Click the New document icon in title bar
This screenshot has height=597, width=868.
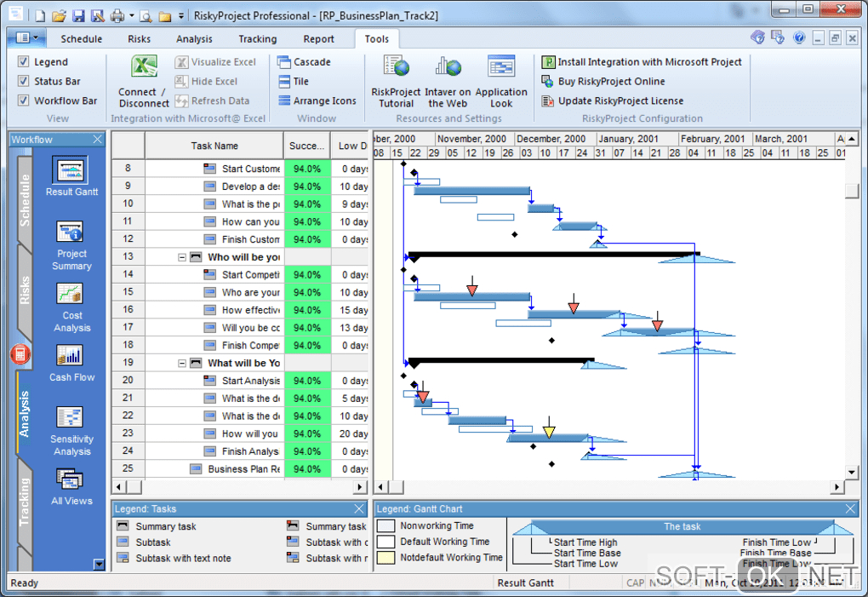pyautogui.click(x=40, y=15)
